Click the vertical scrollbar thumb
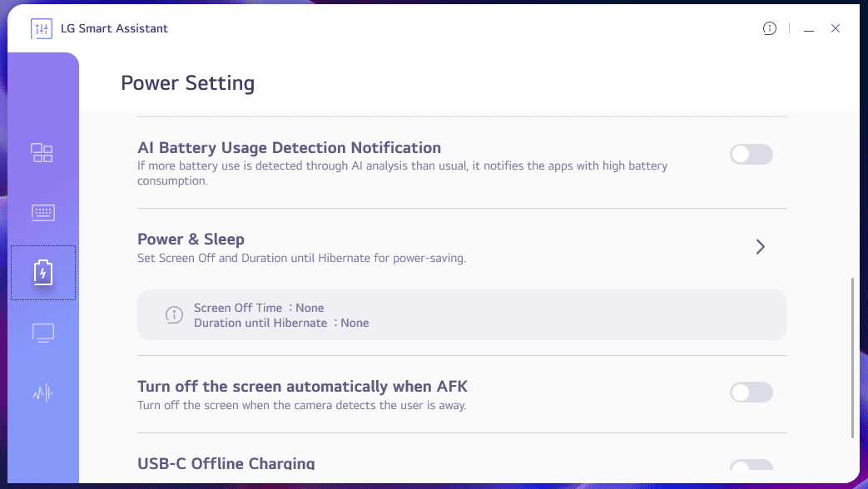The image size is (868, 489). (852, 358)
